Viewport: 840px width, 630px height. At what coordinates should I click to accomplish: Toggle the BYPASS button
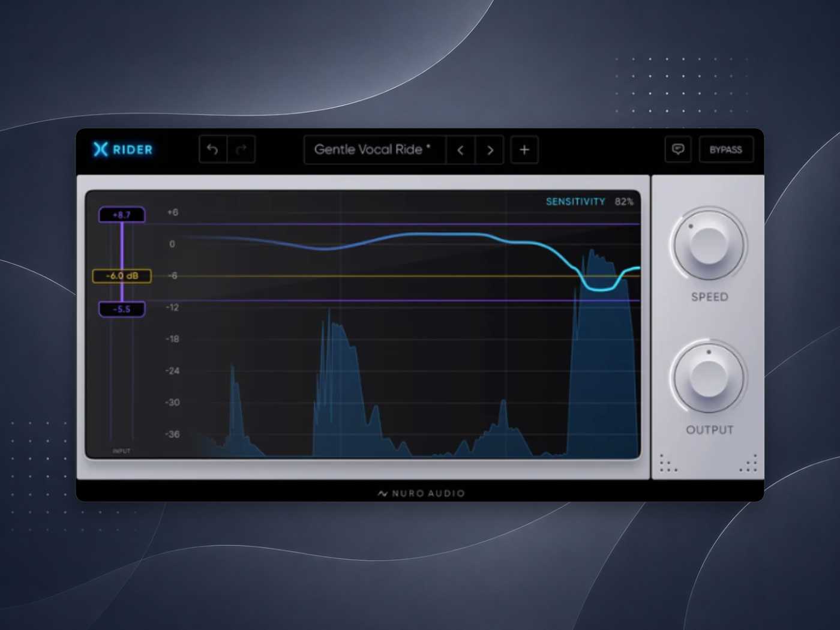[726, 149]
